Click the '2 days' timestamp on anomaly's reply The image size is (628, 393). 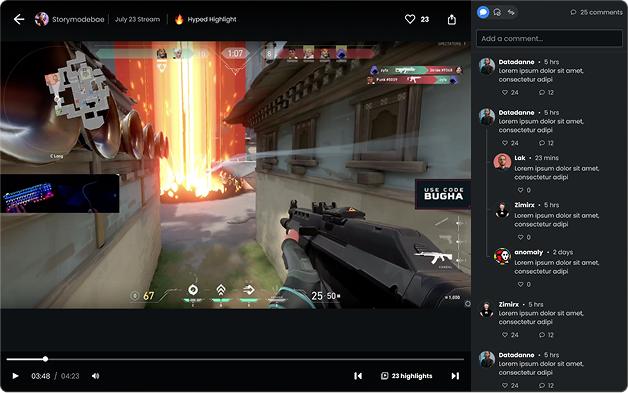pyautogui.click(x=563, y=252)
